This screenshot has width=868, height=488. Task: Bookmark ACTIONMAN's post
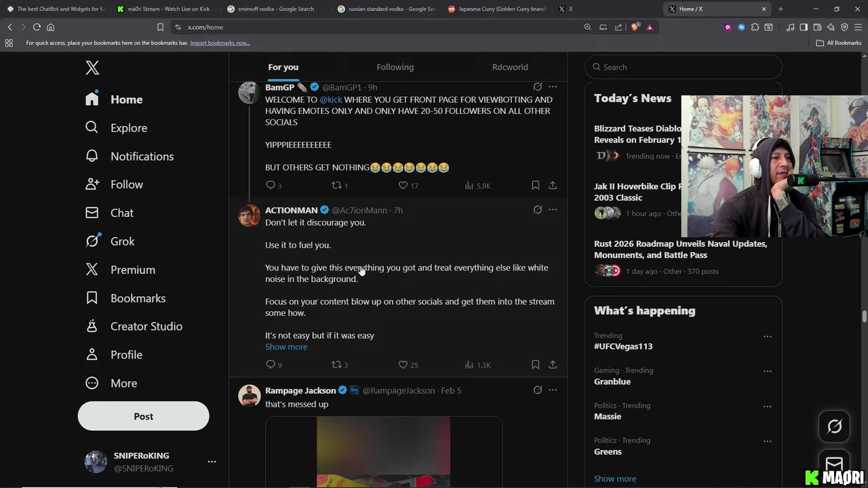click(x=535, y=365)
